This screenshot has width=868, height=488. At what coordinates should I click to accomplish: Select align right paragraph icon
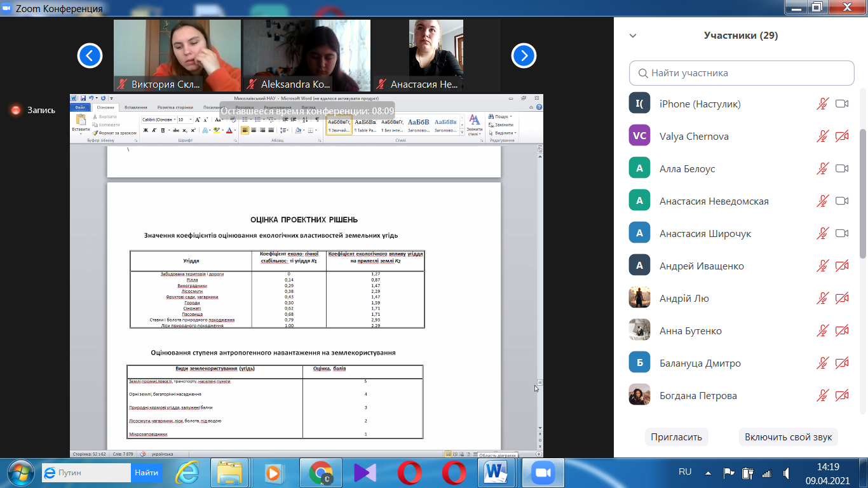point(262,130)
